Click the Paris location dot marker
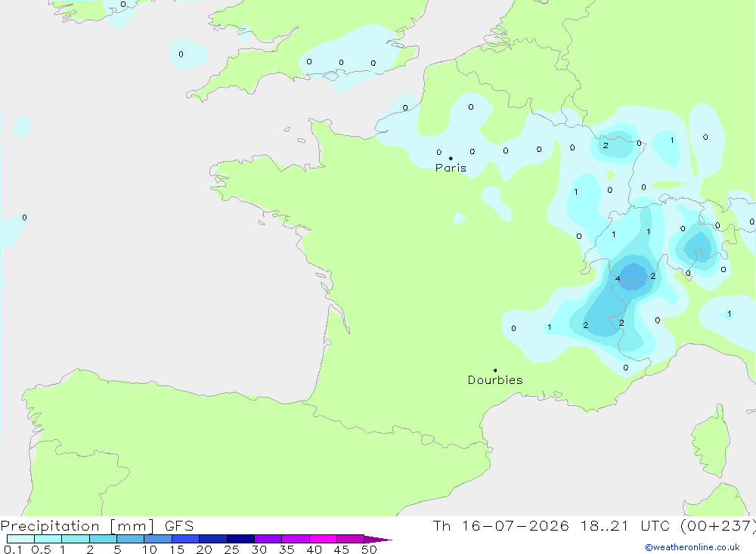This screenshot has height=554, width=756. (451, 158)
